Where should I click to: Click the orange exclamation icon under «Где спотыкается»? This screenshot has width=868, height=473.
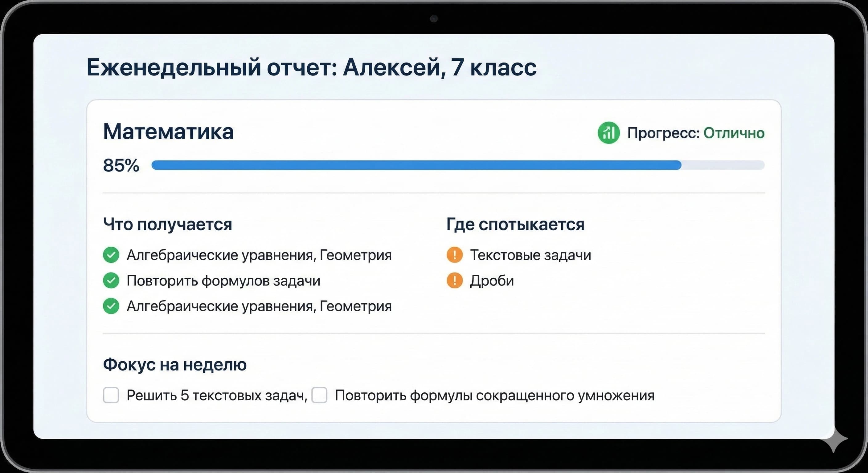click(x=455, y=255)
